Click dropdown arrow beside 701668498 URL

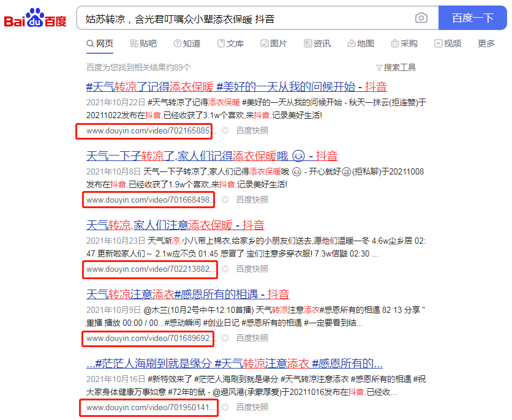tap(225, 200)
